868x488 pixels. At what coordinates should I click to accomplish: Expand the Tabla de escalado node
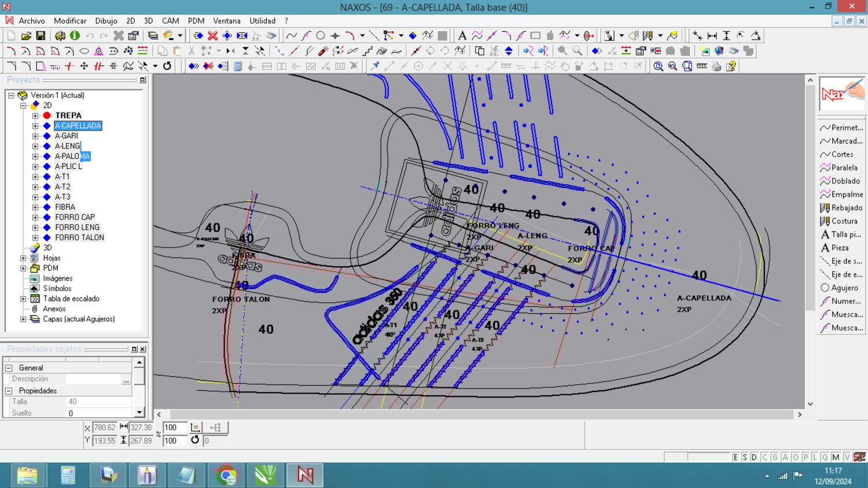pos(24,299)
